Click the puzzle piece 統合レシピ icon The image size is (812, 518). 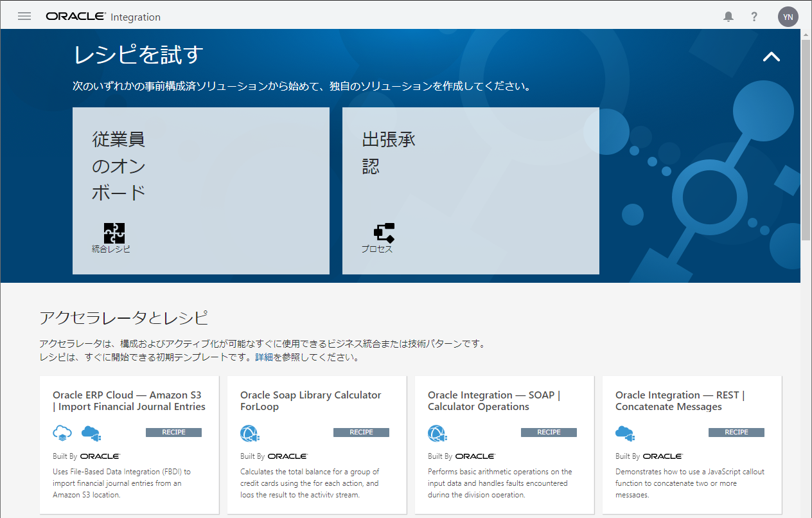click(x=114, y=233)
